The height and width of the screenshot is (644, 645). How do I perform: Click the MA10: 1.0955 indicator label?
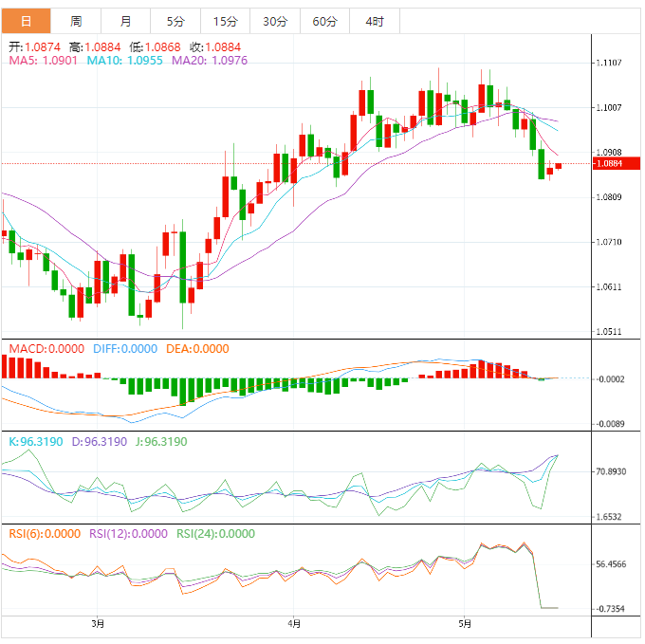[124, 61]
